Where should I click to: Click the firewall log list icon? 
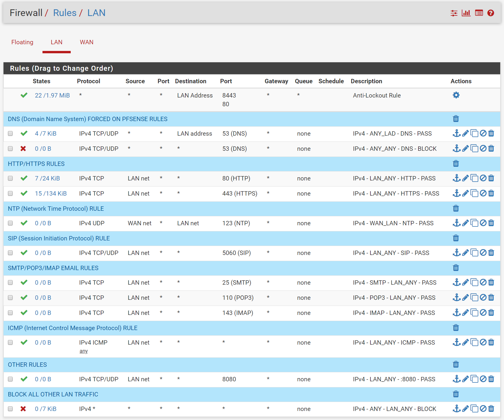pyautogui.click(x=479, y=13)
